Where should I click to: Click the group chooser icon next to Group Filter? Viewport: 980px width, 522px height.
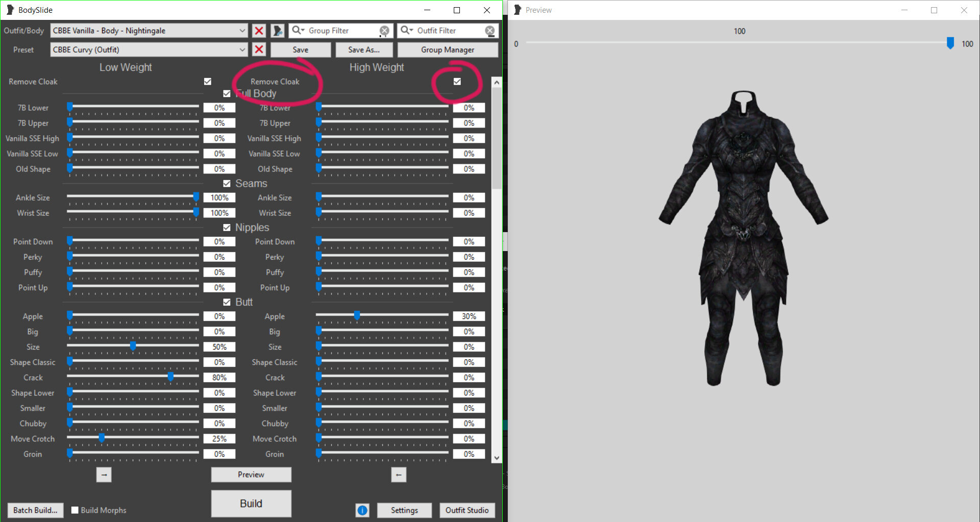click(277, 31)
